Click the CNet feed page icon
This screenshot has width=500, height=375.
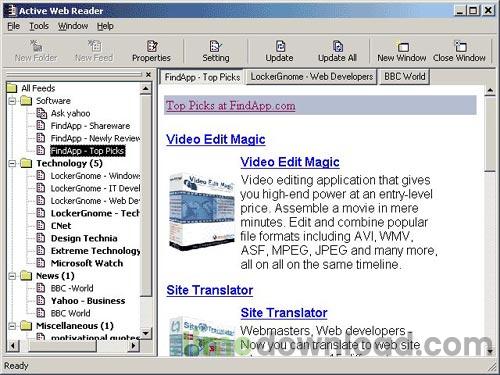point(40,226)
